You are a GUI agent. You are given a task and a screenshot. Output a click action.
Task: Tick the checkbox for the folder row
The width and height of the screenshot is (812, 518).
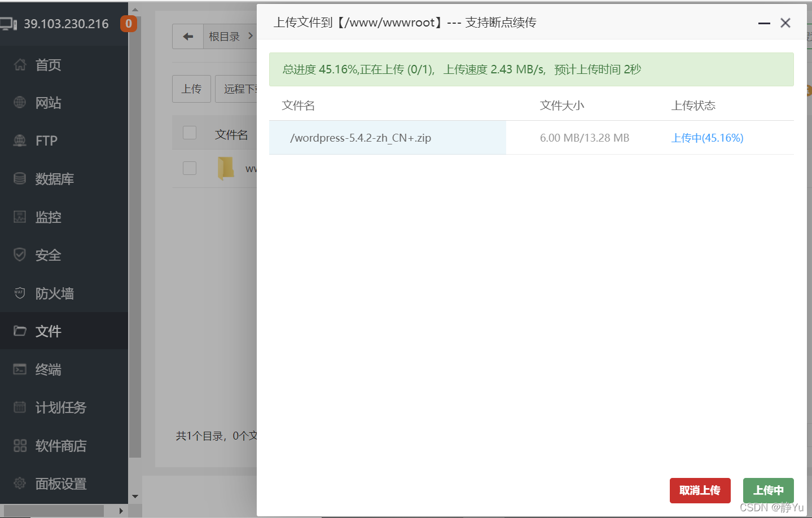(x=190, y=168)
